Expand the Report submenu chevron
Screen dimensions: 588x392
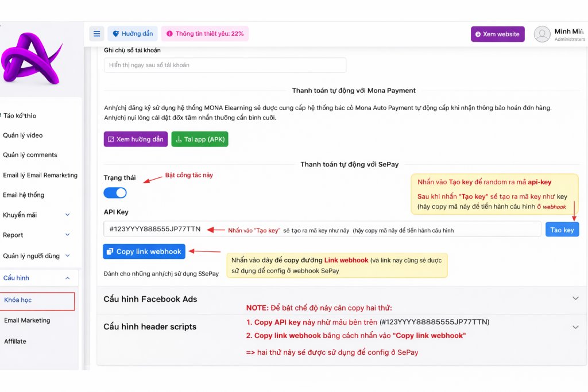click(67, 235)
